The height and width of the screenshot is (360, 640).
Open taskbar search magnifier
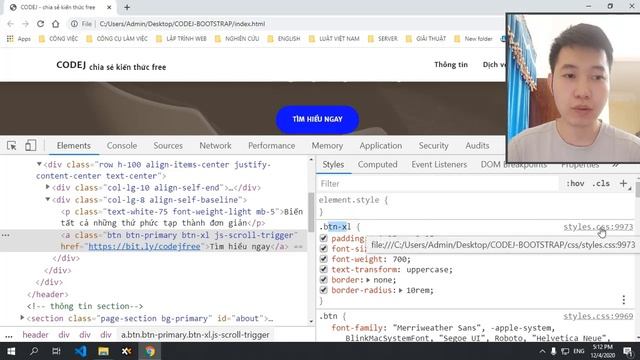coord(34,351)
